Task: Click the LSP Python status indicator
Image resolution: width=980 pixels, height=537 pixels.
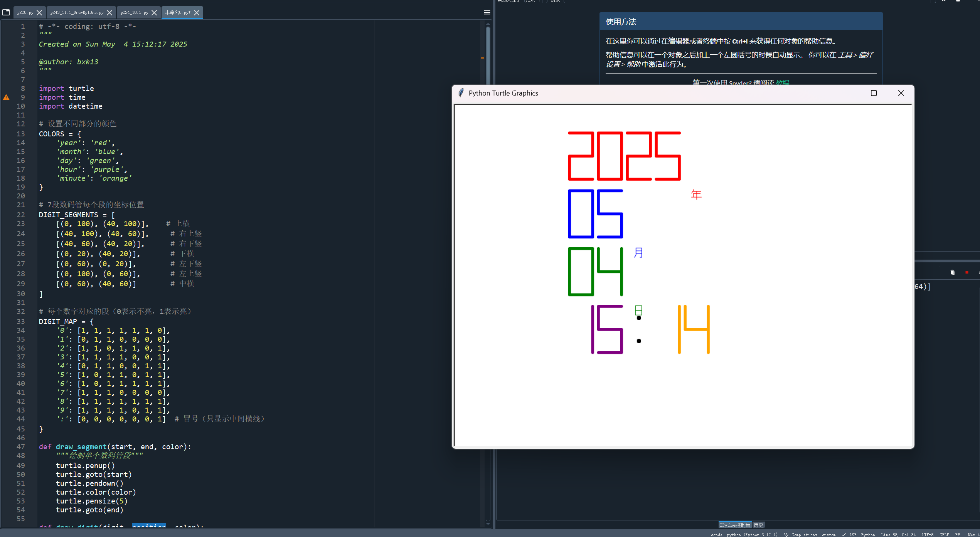Action: [862, 534]
